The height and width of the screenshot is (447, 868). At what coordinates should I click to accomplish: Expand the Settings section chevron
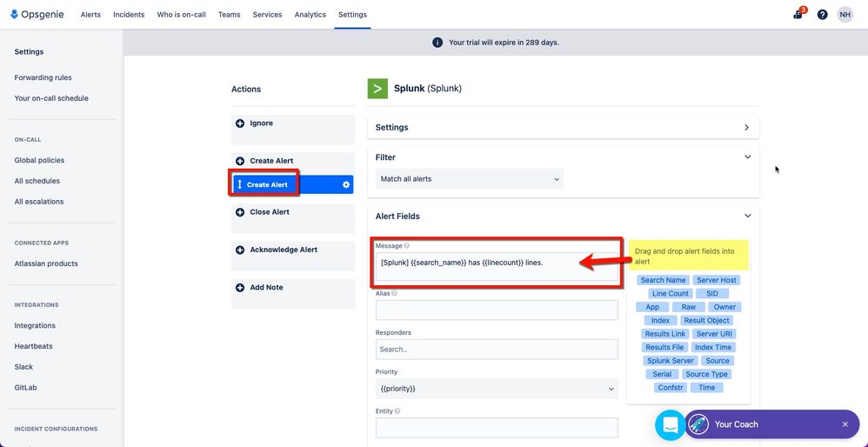coord(747,127)
